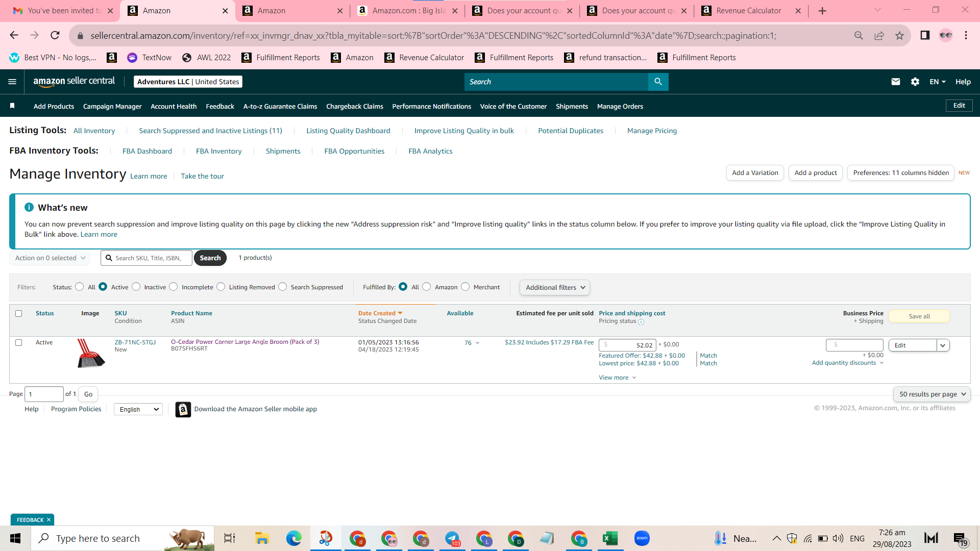
Task: Open 50 results per page dropdown
Action: click(x=932, y=394)
